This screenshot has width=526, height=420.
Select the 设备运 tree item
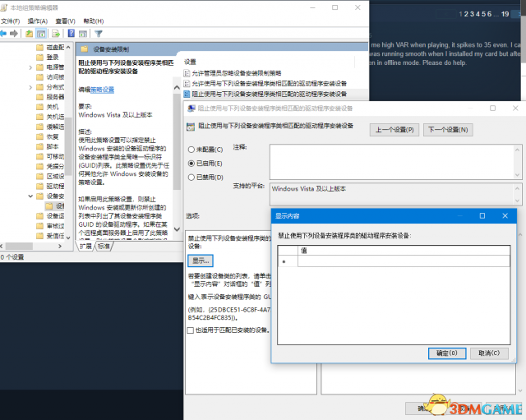click(55, 215)
